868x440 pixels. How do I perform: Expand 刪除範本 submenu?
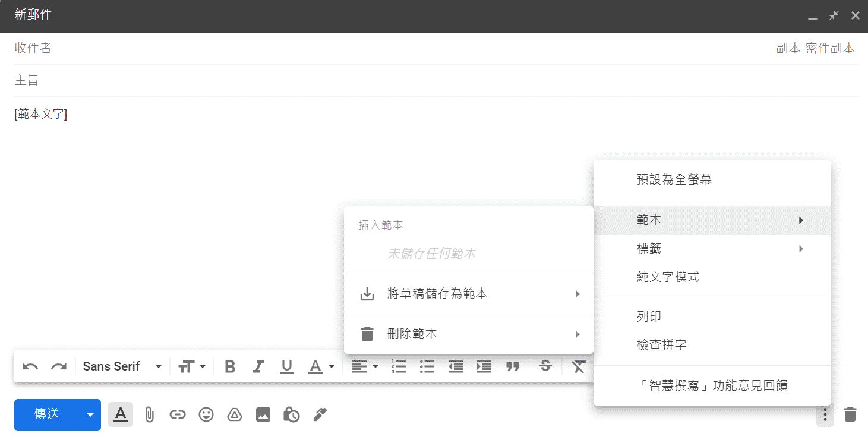469,334
